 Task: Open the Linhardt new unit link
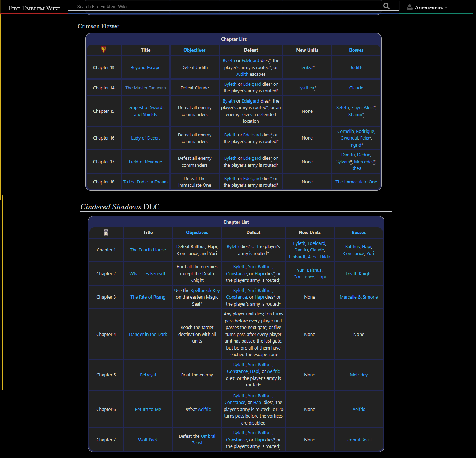[297, 257]
